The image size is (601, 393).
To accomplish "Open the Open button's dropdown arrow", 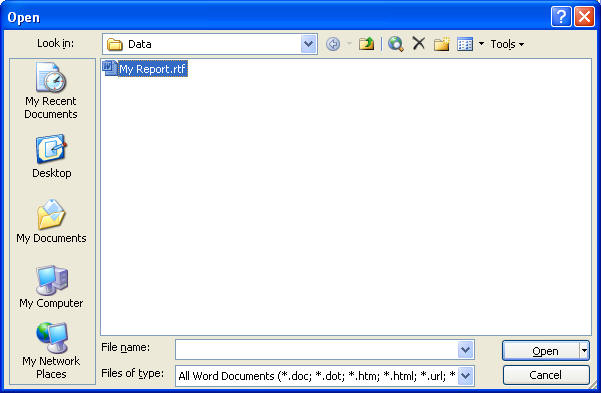I will tap(584, 350).
